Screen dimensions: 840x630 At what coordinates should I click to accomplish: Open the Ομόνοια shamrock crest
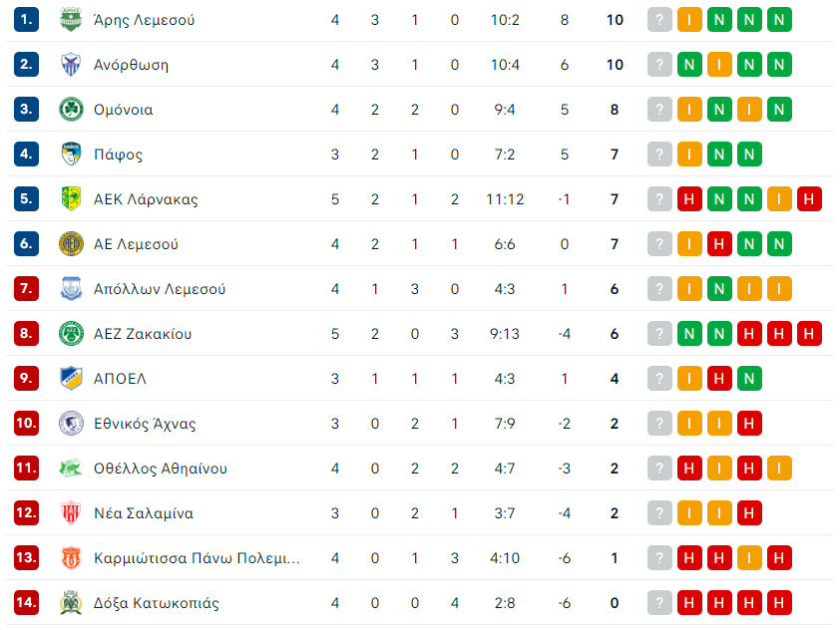[71, 110]
